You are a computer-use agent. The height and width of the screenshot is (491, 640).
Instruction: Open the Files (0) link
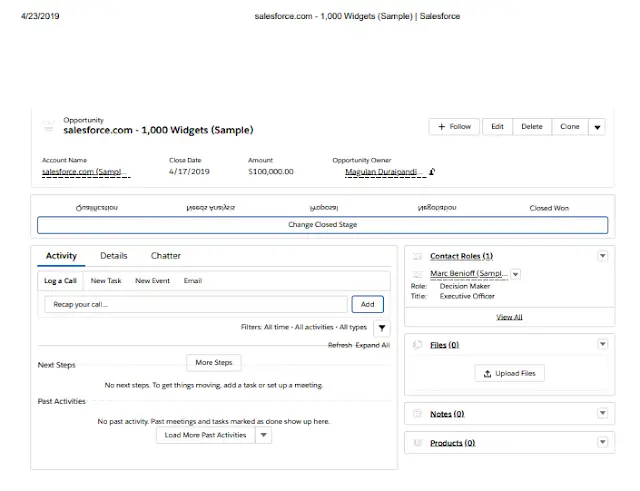[444, 345]
